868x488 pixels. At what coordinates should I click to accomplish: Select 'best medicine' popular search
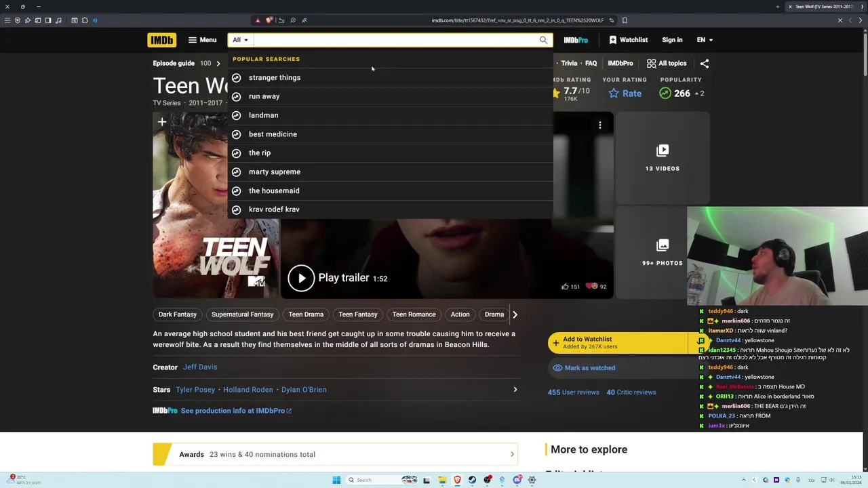pos(390,134)
